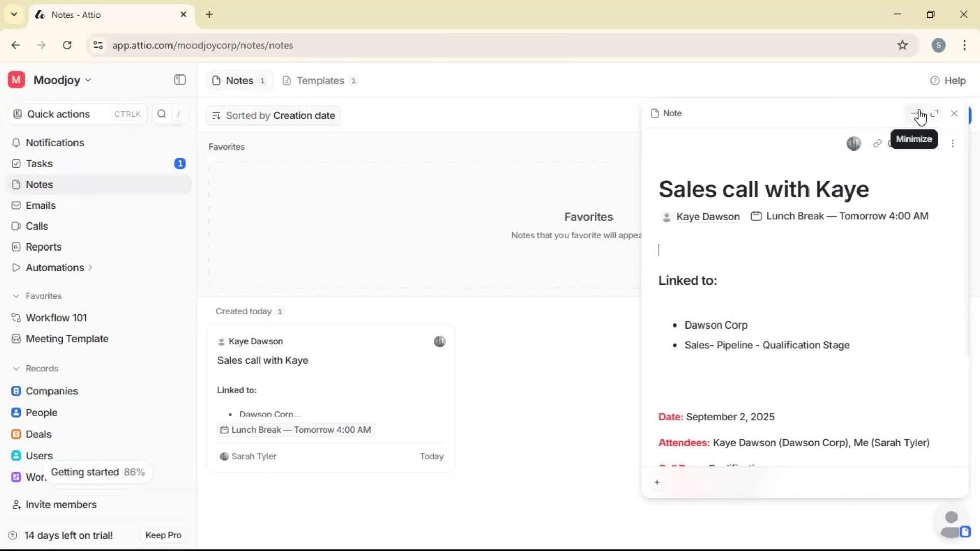Open the note options three-dot menu
The image size is (980, 551).
click(x=953, y=143)
